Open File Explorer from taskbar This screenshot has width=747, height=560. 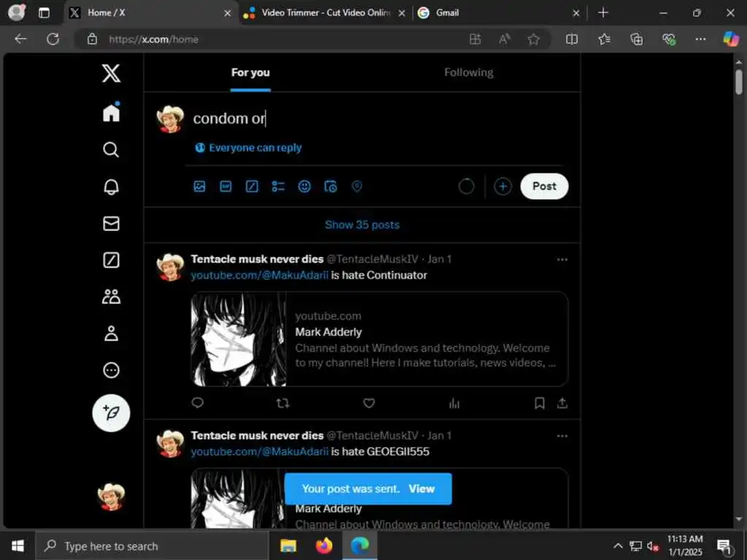[x=288, y=545]
